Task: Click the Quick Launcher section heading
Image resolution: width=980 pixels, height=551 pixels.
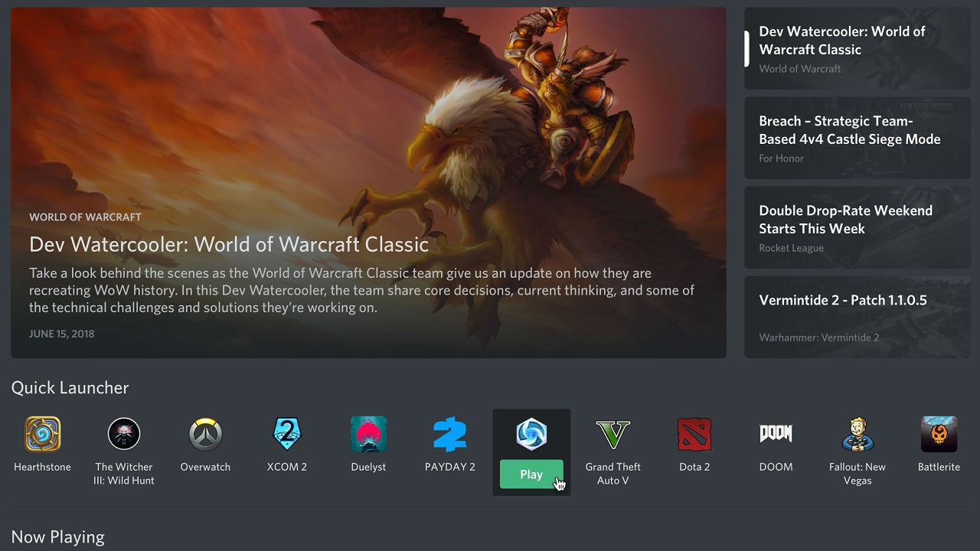Action: [70, 388]
